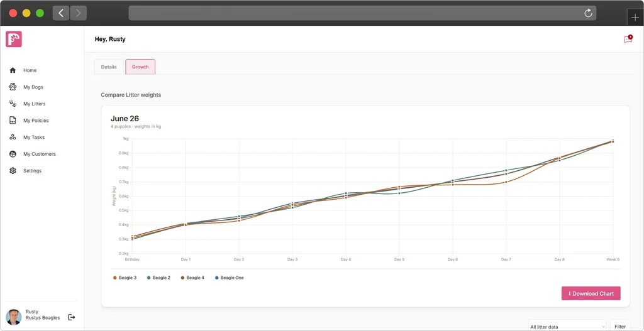Screen dimensions: 644x331
Task: Click the pink paw app logo
Action: [14, 39]
